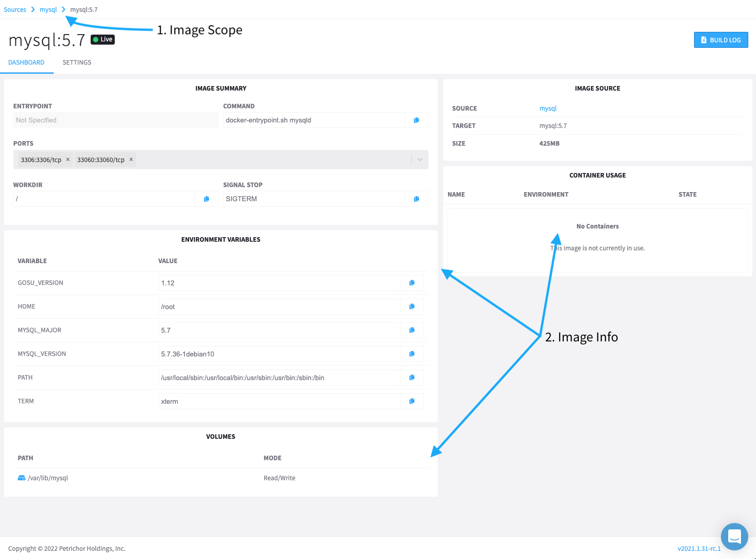Go to mysql in breadcrumb
Image resolution: width=756 pixels, height=559 pixels.
point(48,10)
